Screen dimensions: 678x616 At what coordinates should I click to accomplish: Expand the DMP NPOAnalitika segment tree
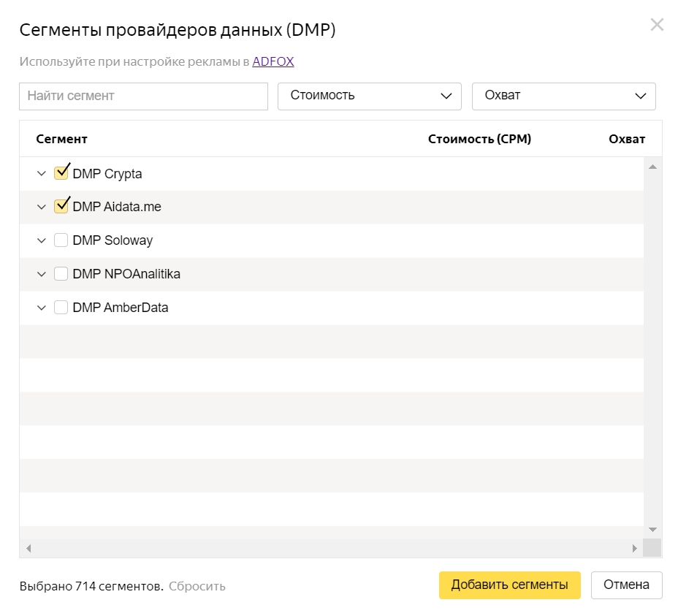(42, 274)
